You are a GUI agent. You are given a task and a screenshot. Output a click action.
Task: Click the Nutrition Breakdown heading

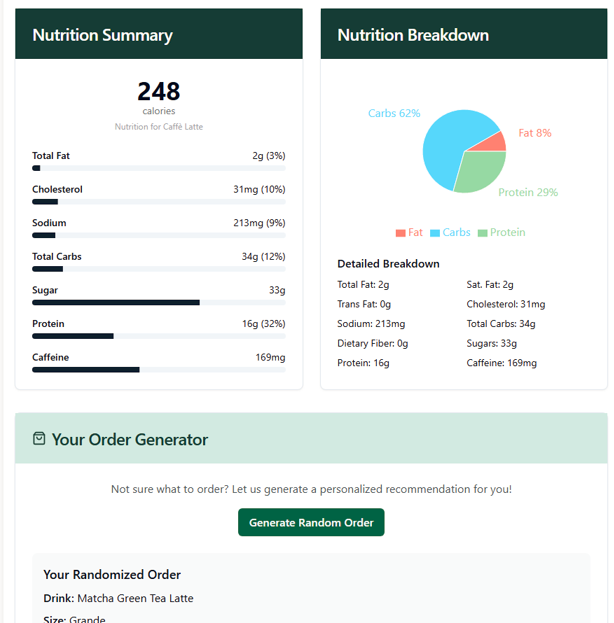(413, 35)
